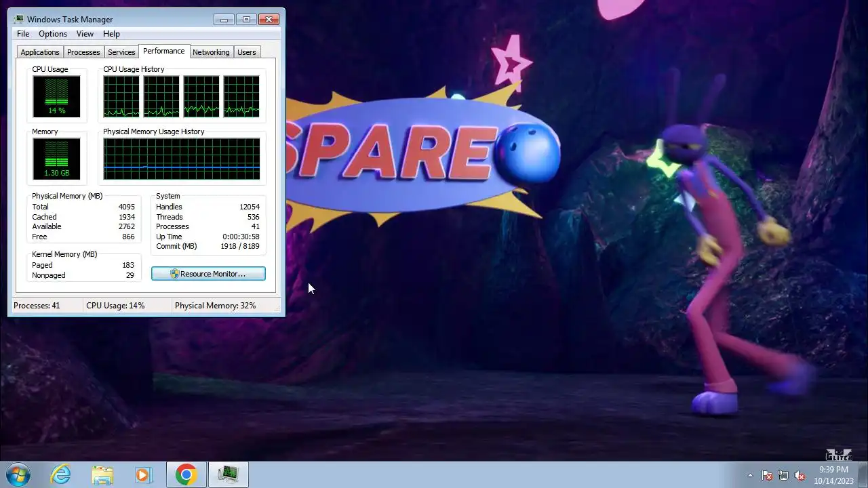
Task: Switch to the Networking tab
Action: coord(211,52)
